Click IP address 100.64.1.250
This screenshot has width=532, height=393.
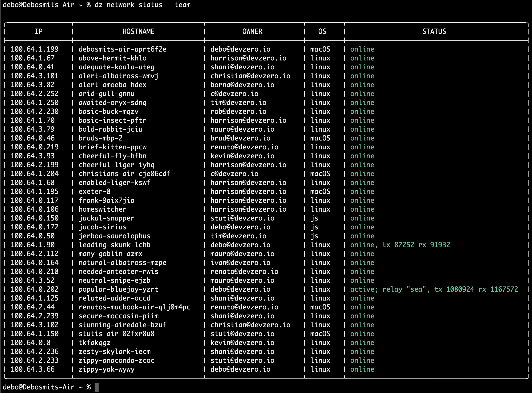pyautogui.click(x=34, y=102)
